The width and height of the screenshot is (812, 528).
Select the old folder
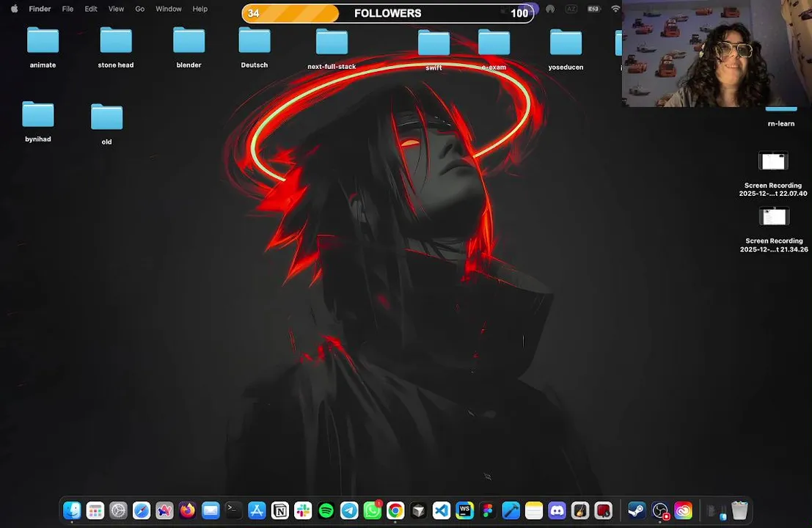[106, 117]
